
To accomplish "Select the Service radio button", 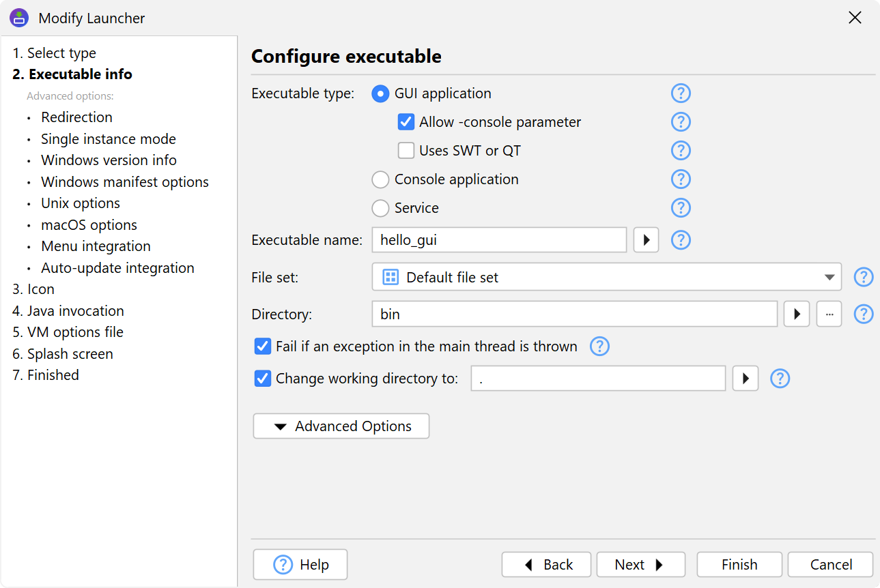I will tap(380, 208).
